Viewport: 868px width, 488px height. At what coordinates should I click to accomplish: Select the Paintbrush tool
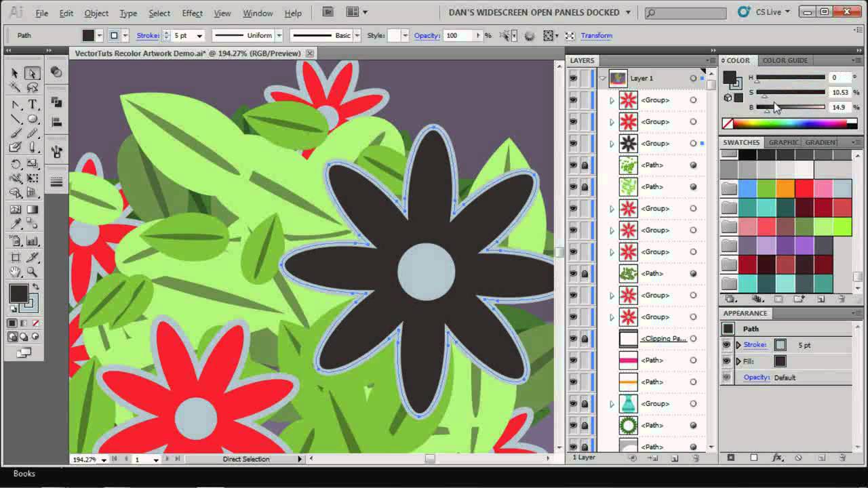[15, 134]
